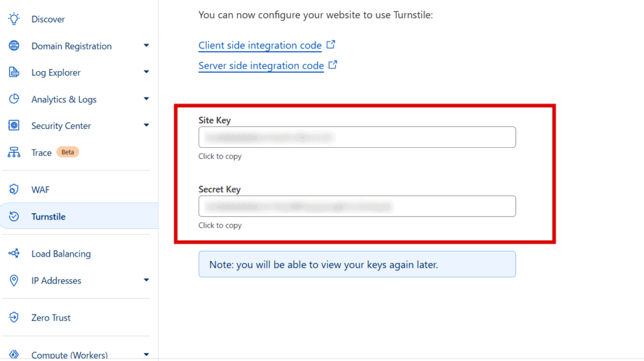Expand the Domain Registration submenu arrow
Viewport: 644px width, 361px height.
pyautogui.click(x=147, y=45)
